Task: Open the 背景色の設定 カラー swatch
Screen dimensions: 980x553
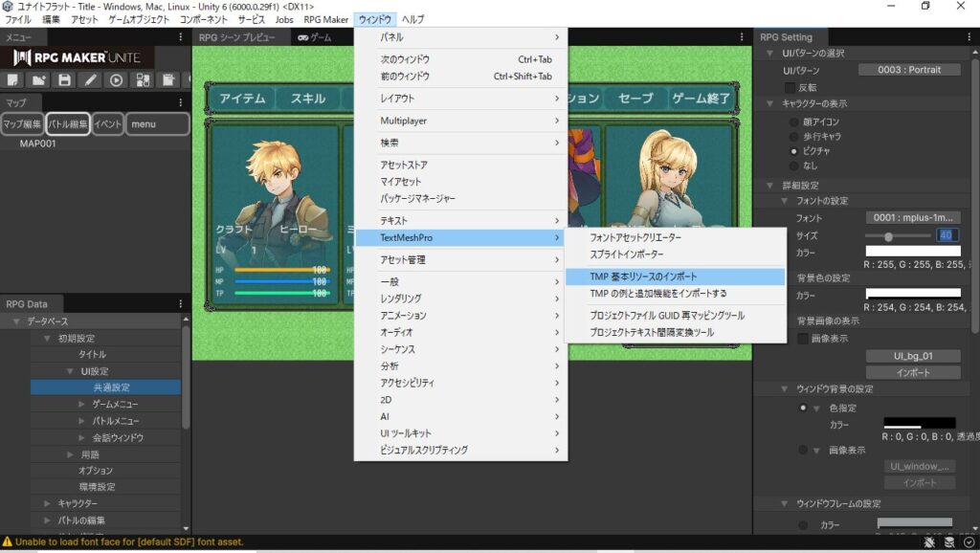Action: click(x=913, y=293)
